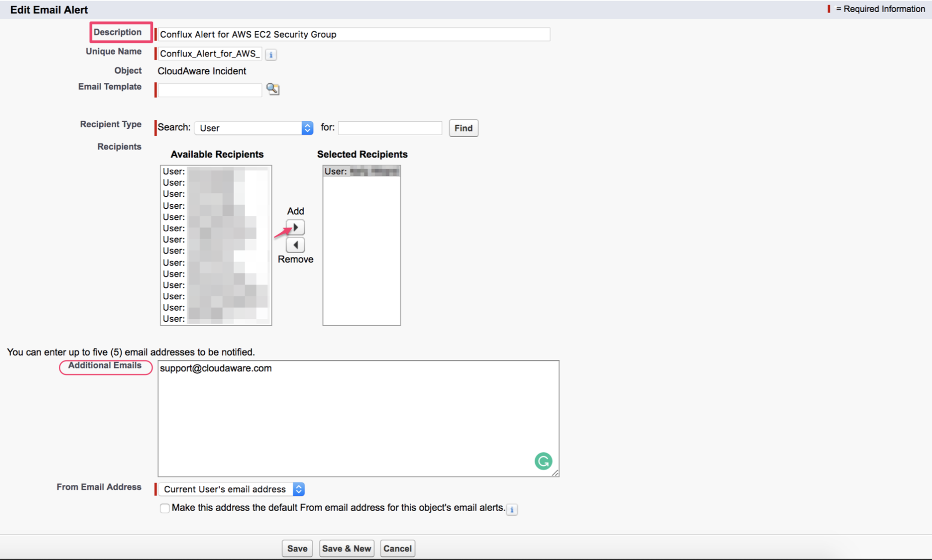The width and height of the screenshot is (932, 560).
Task: Open the Recipient Type Search dropdown
Action: (254, 128)
